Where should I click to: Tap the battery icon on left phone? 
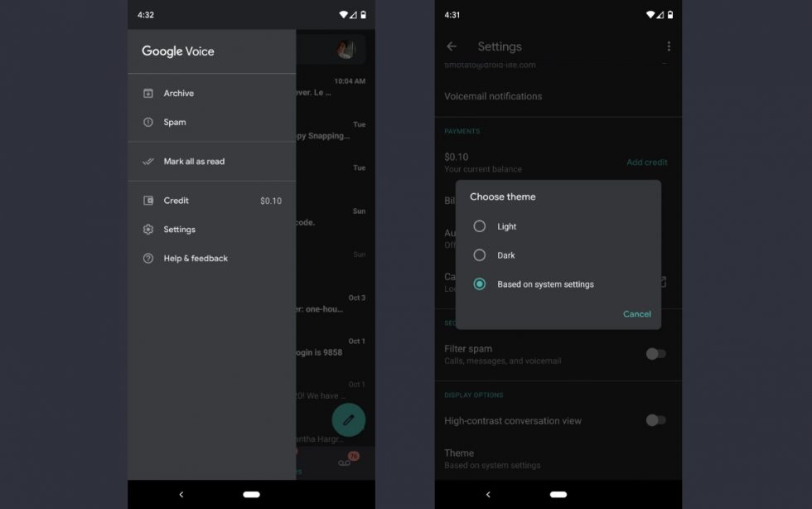tap(363, 15)
